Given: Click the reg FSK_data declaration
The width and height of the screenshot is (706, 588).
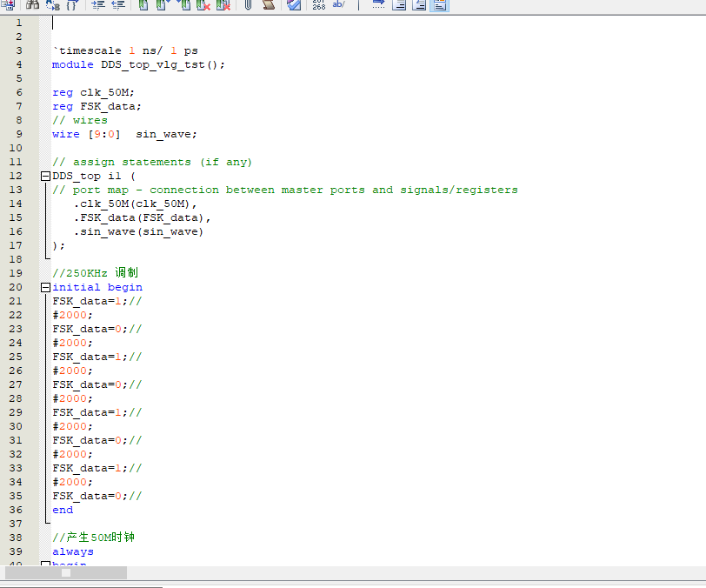Looking at the screenshot, I should pyautogui.click(x=97, y=106).
